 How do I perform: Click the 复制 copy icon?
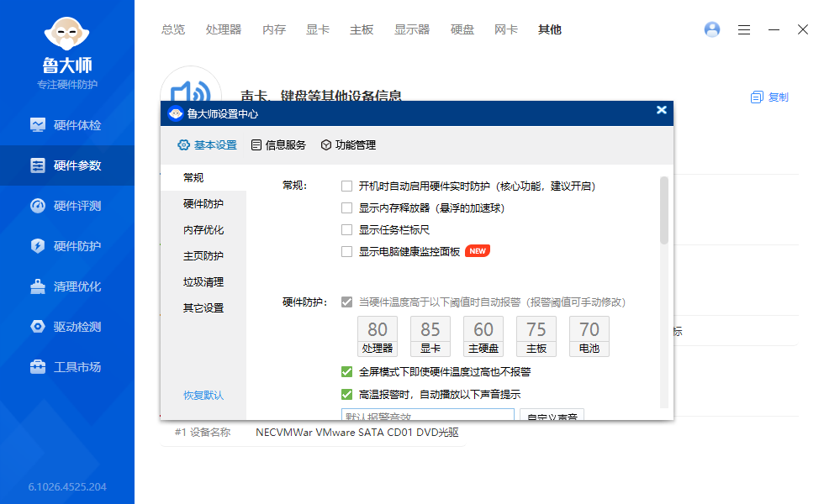coord(755,97)
